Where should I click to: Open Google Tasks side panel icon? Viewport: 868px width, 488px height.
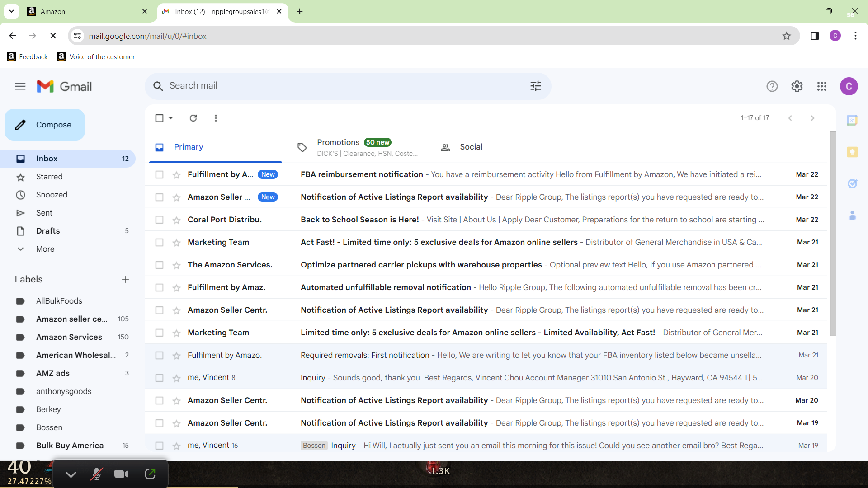click(852, 183)
